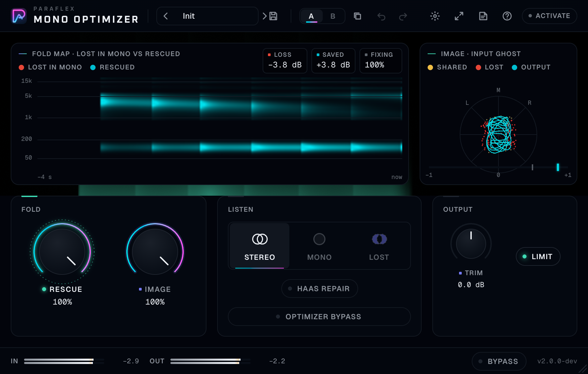The image size is (588, 374).
Task: Click the RESCUE 100% value
Action: pos(62,302)
